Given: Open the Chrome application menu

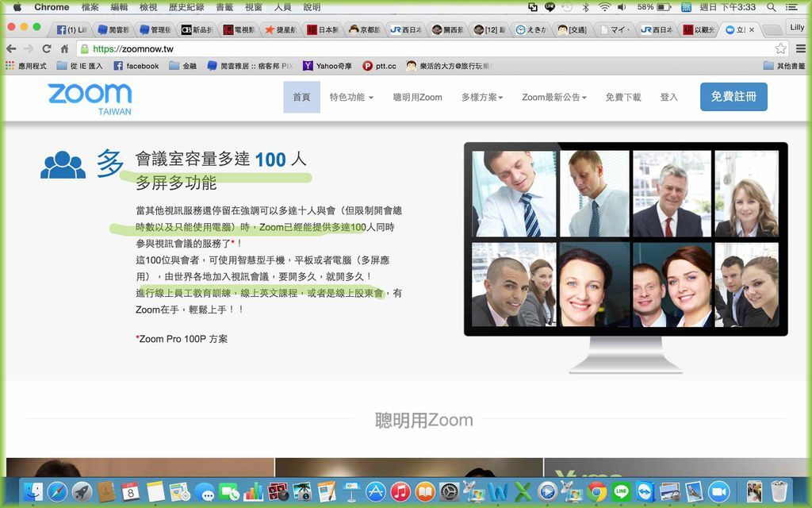Looking at the screenshot, I should 52,7.
